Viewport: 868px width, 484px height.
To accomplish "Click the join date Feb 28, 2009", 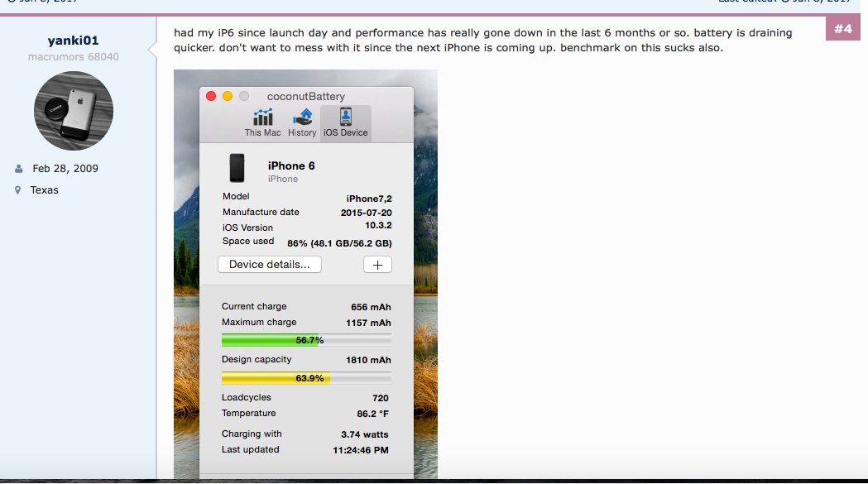I will point(65,168).
